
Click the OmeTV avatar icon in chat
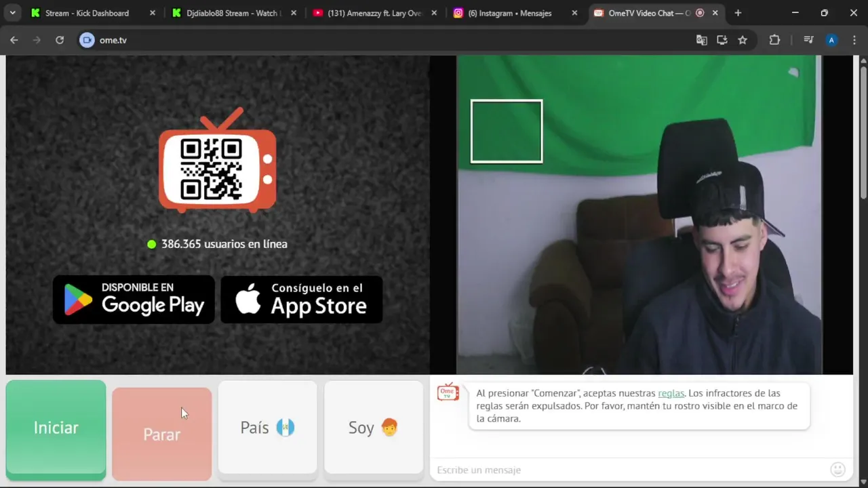pyautogui.click(x=448, y=392)
